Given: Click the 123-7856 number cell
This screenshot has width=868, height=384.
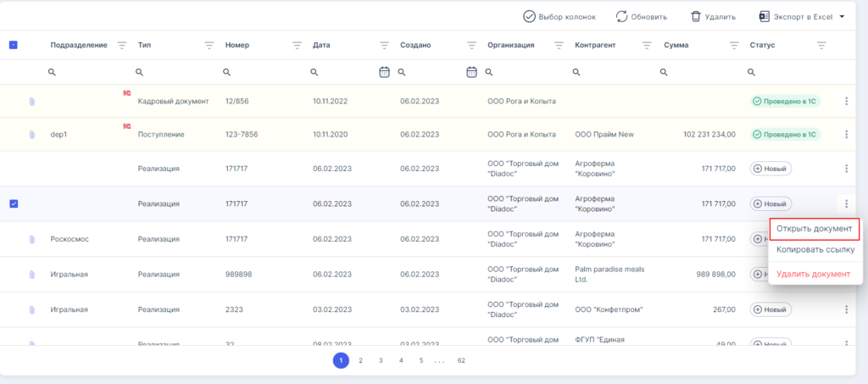Looking at the screenshot, I should [x=242, y=134].
